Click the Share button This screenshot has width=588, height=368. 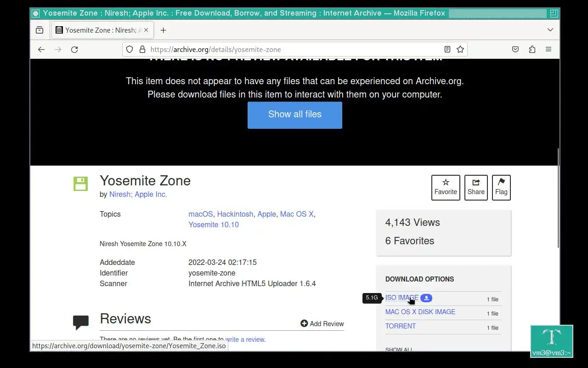(476, 187)
